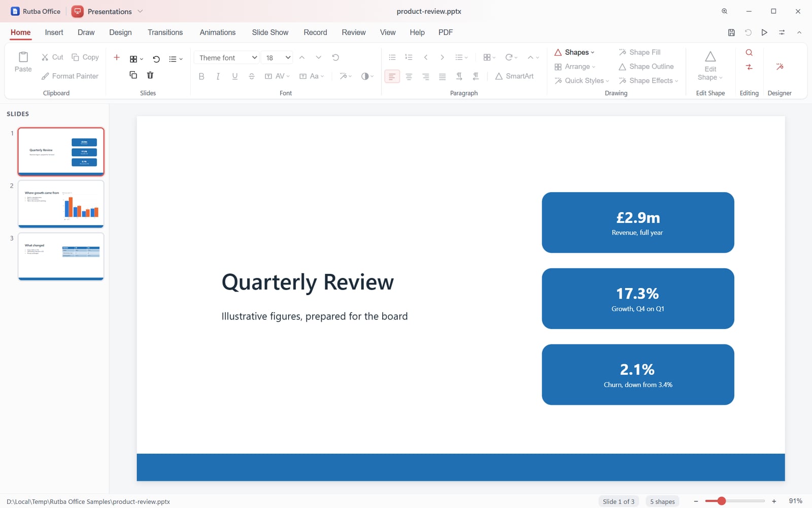Click the numbered list icon

click(409, 57)
